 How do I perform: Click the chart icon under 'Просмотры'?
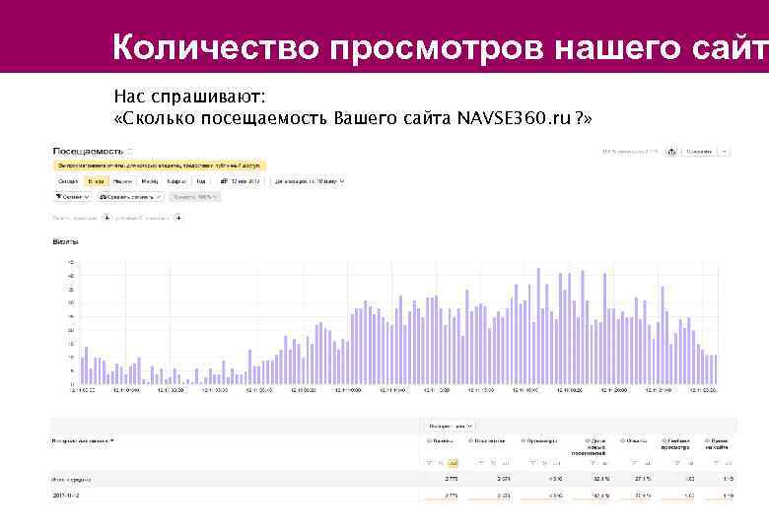click(557, 462)
